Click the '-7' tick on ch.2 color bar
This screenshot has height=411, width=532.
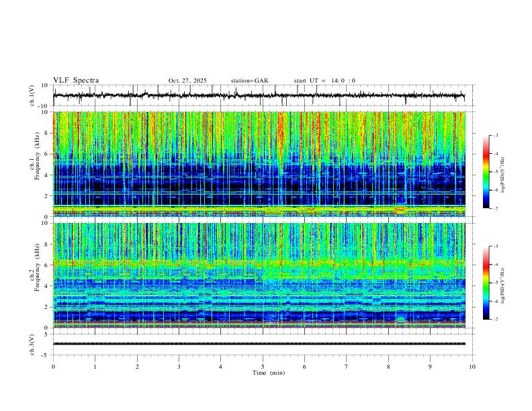496,320
